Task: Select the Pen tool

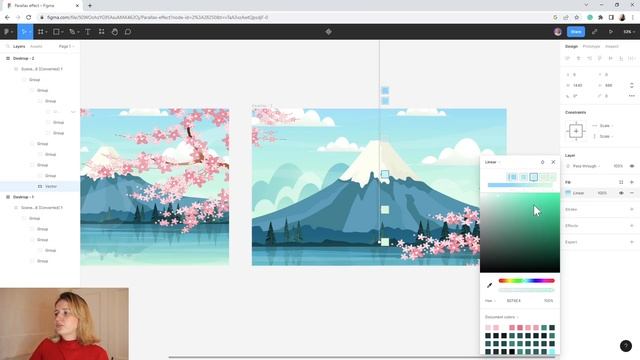Action: pyautogui.click(x=73, y=31)
